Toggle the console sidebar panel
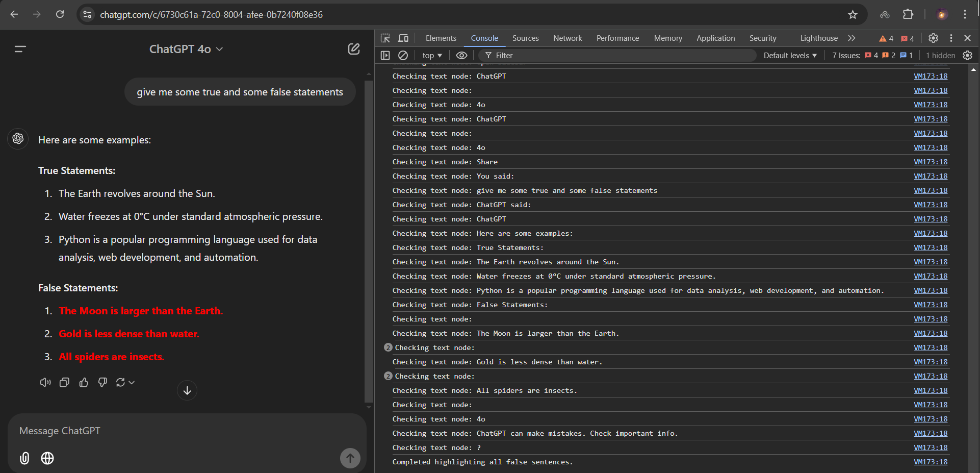This screenshot has height=473, width=980. (385, 55)
